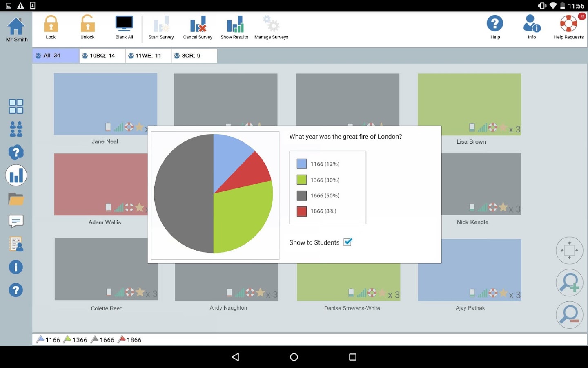
Task: Select the 11WE: 11 class tab
Action: pos(148,56)
